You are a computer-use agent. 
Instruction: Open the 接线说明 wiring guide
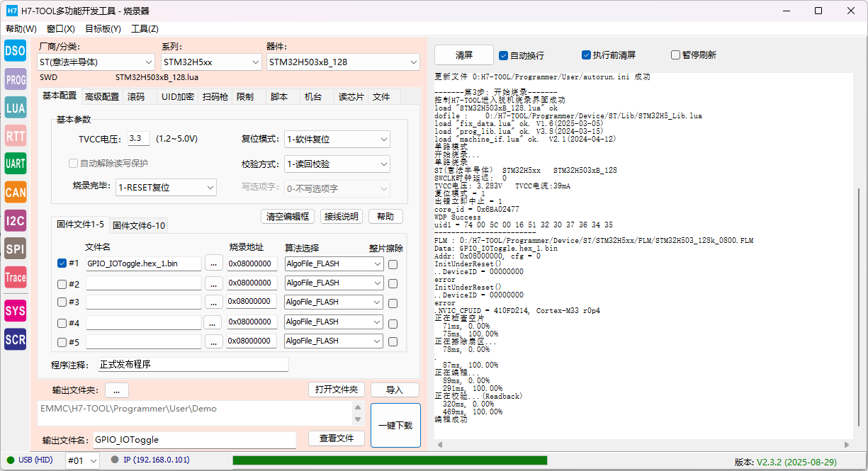click(x=341, y=216)
